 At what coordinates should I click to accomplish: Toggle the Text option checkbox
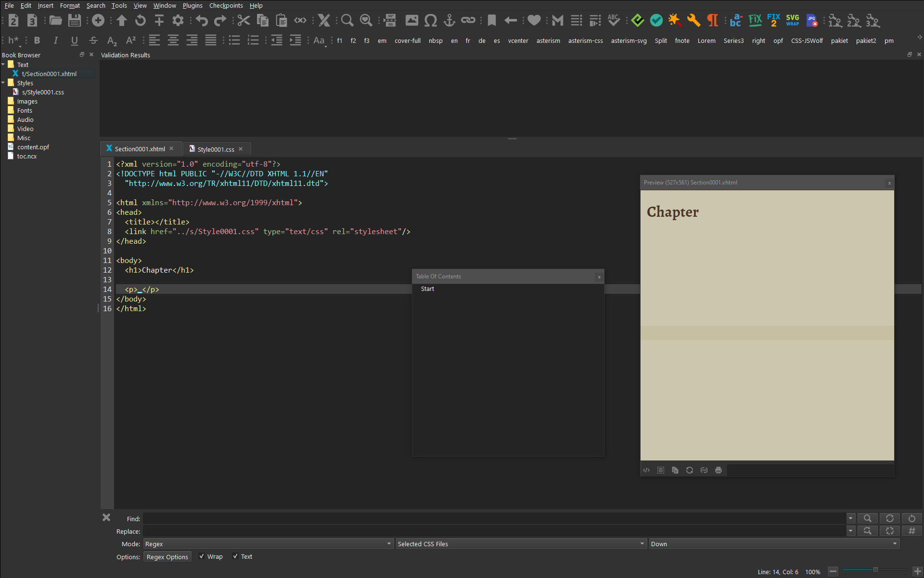tap(235, 556)
